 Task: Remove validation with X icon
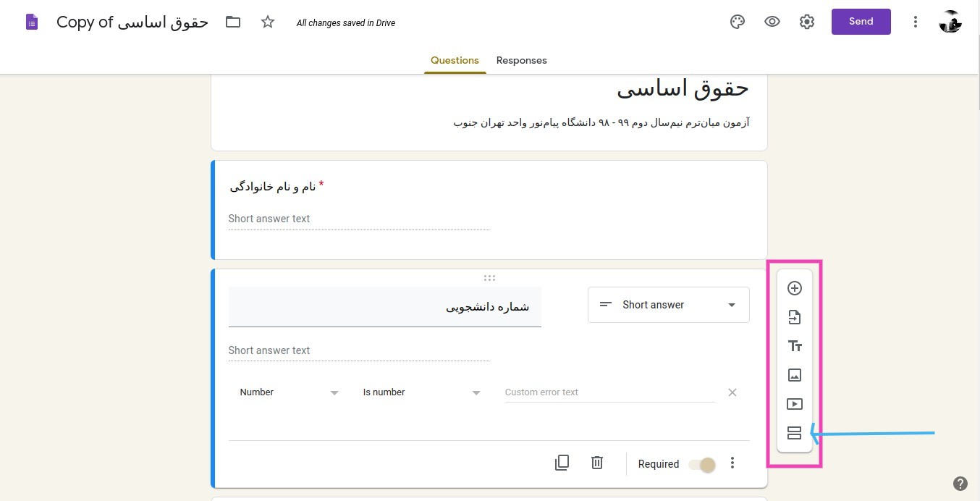coord(732,392)
